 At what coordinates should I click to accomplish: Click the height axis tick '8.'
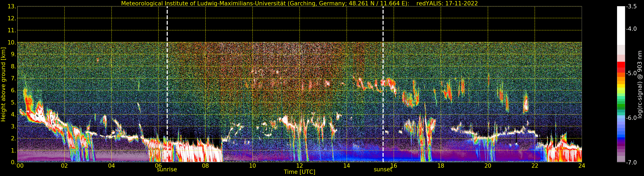[13, 66]
